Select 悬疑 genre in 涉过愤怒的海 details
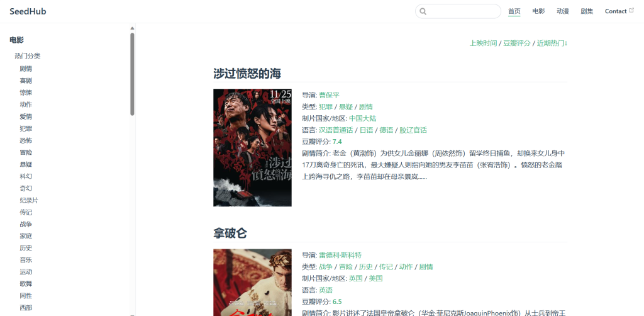644x316 pixels. pos(346,107)
